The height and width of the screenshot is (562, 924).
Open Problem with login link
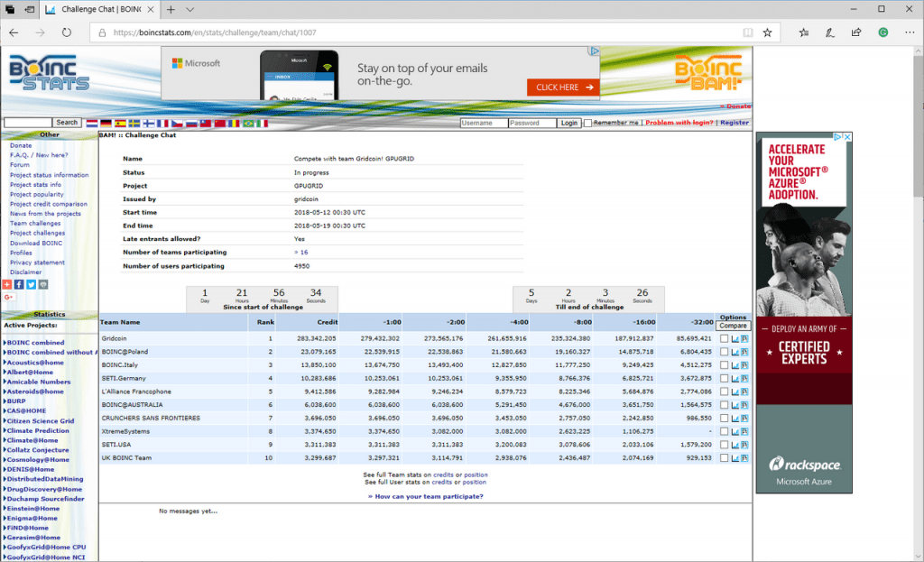pos(679,123)
